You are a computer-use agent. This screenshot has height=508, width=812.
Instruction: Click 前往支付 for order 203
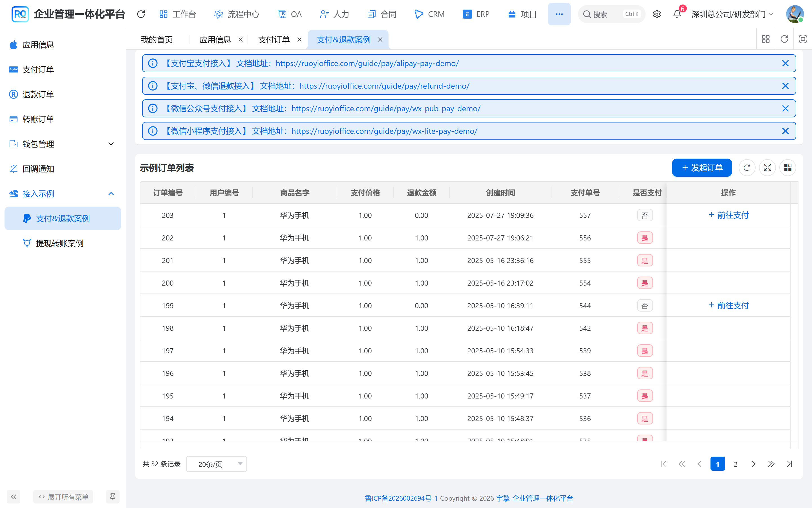[x=729, y=215]
